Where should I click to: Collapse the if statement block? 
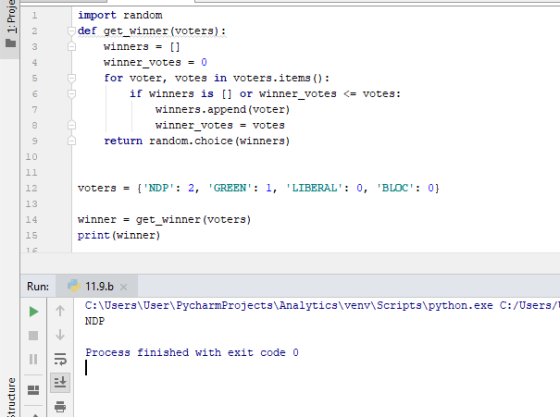click(71, 94)
